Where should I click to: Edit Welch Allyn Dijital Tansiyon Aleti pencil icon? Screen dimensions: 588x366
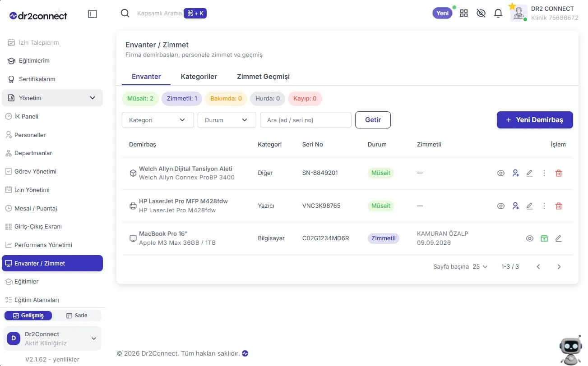[x=530, y=173]
